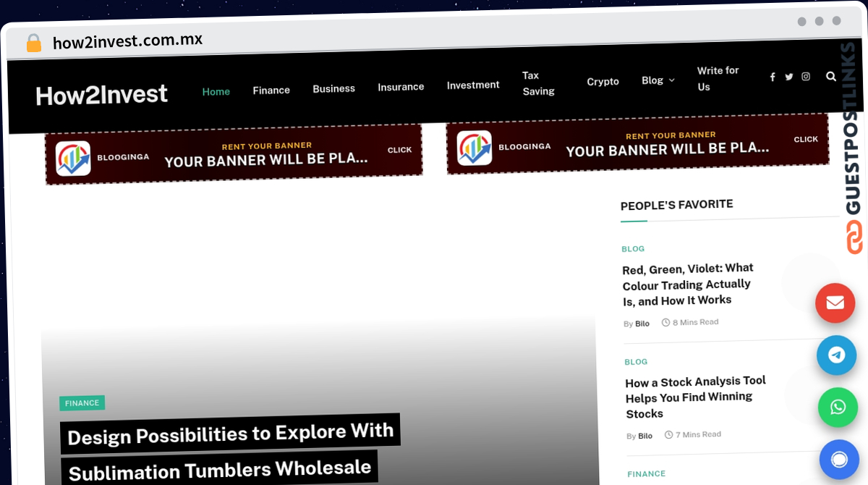
Task: Click BLOG category above Stock Analysis article
Action: click(636, 361)
